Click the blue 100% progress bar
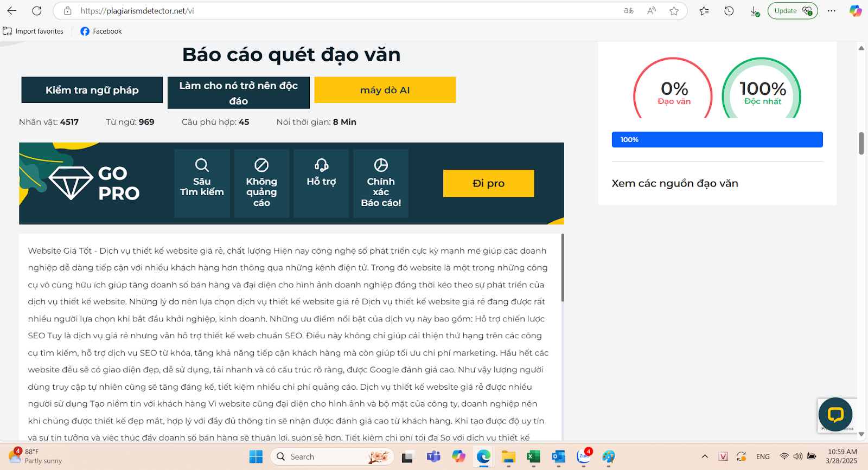 tap(717, 139)
